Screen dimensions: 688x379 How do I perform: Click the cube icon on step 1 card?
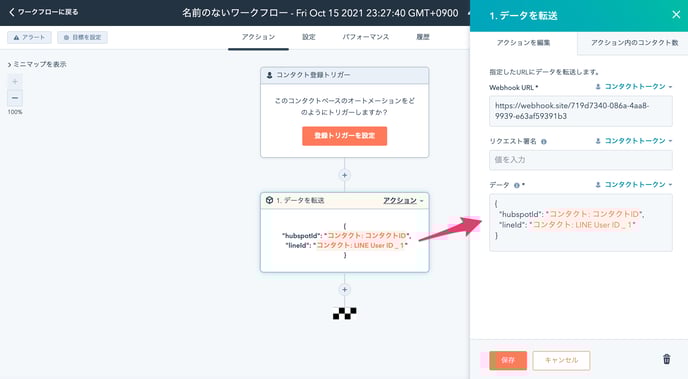[269, 200]
